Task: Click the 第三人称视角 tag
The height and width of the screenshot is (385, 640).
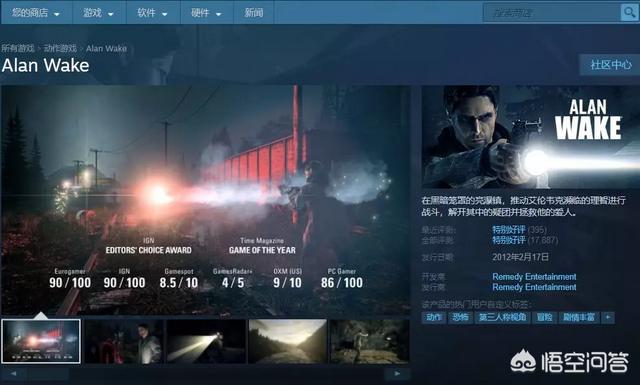Action: (x=502, y=317)
